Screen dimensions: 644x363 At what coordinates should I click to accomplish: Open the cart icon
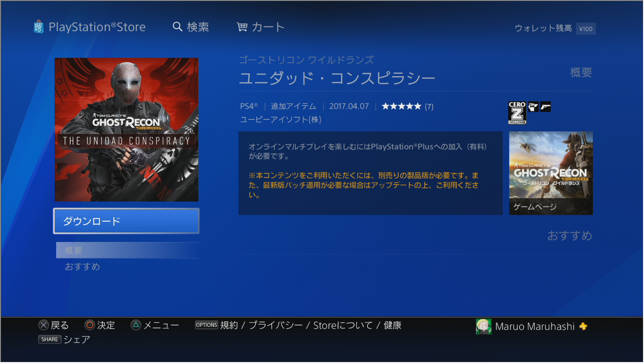coord(242,27)
